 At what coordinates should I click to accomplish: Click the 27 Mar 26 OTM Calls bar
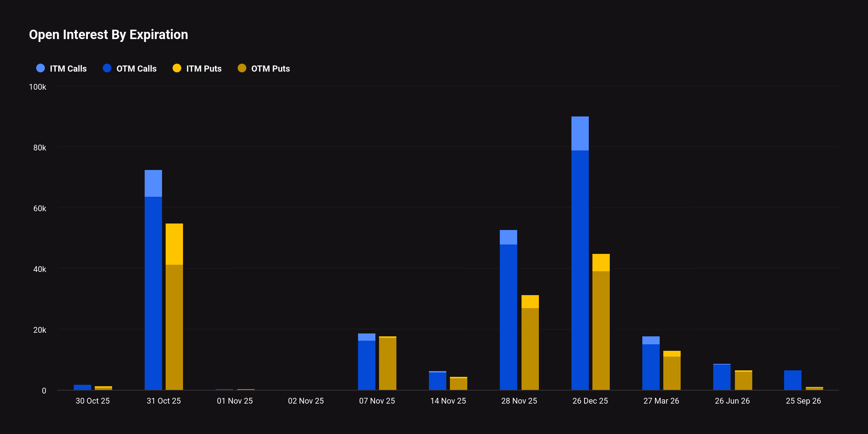click(x=651, y=367)
